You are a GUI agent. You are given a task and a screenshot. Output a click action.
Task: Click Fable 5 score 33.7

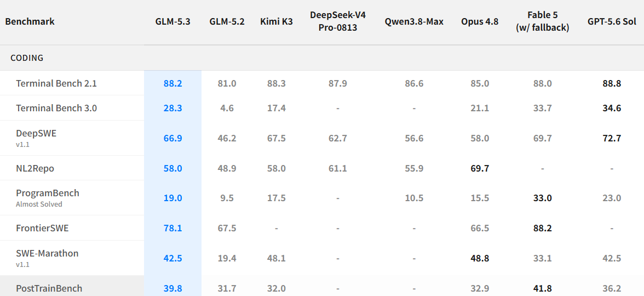[543, 108]
